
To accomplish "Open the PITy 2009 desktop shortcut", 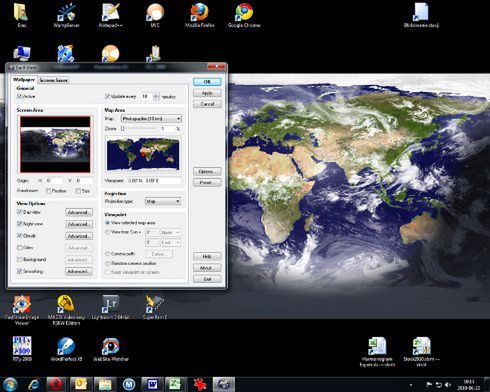I will point(22,349).
